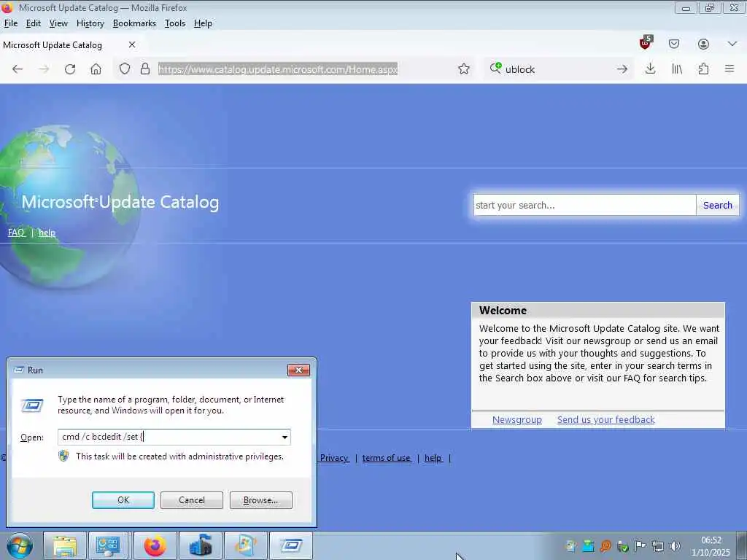Open the Tools menu
This screenshot has height=560, width=747.
pos(175,23)
